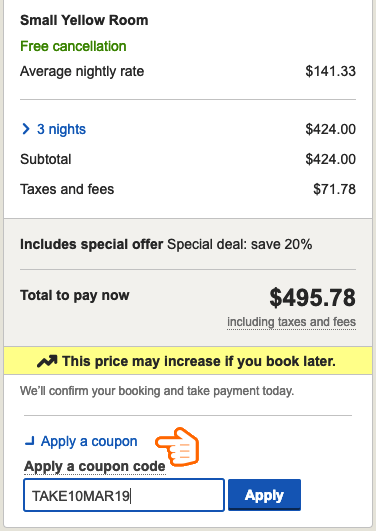Click the $495.78 total price
The image size is (376, 531).
(312, 298)
